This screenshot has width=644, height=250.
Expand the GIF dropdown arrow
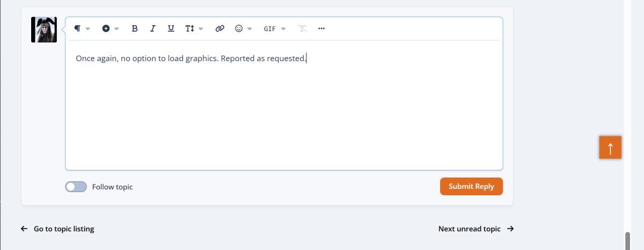(283, 29)
